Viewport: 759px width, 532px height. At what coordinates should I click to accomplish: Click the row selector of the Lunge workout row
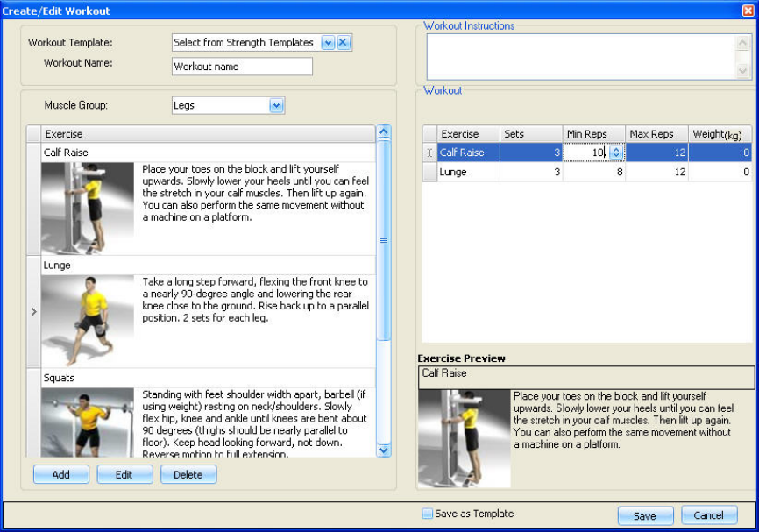pyautogui.click(x=429, y=172)
